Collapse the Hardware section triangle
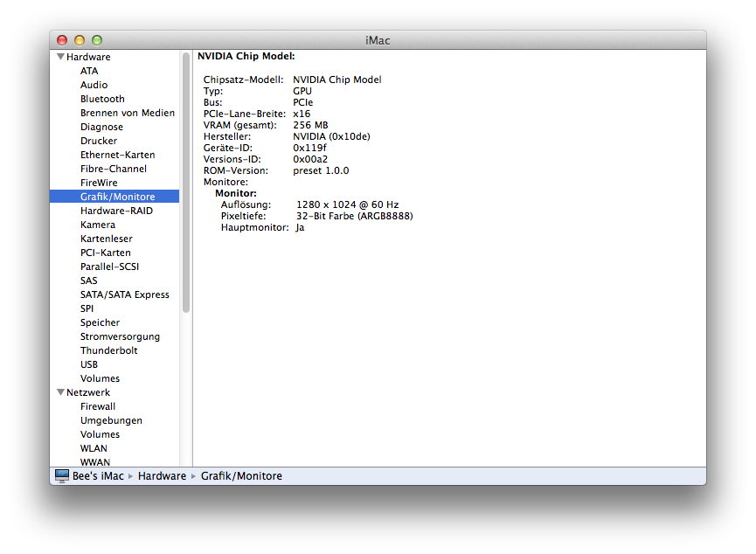 click(x=61, y=57)
